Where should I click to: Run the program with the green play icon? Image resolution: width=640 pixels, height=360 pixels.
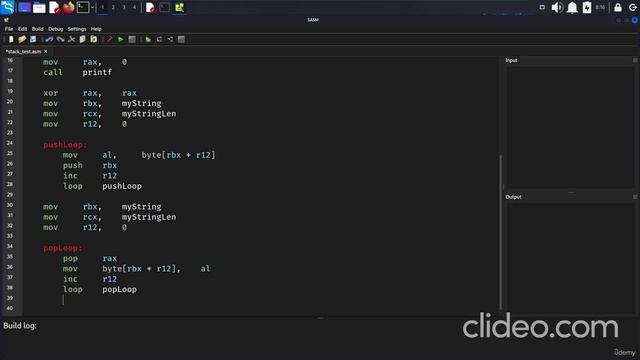click(x=121, y=40)
